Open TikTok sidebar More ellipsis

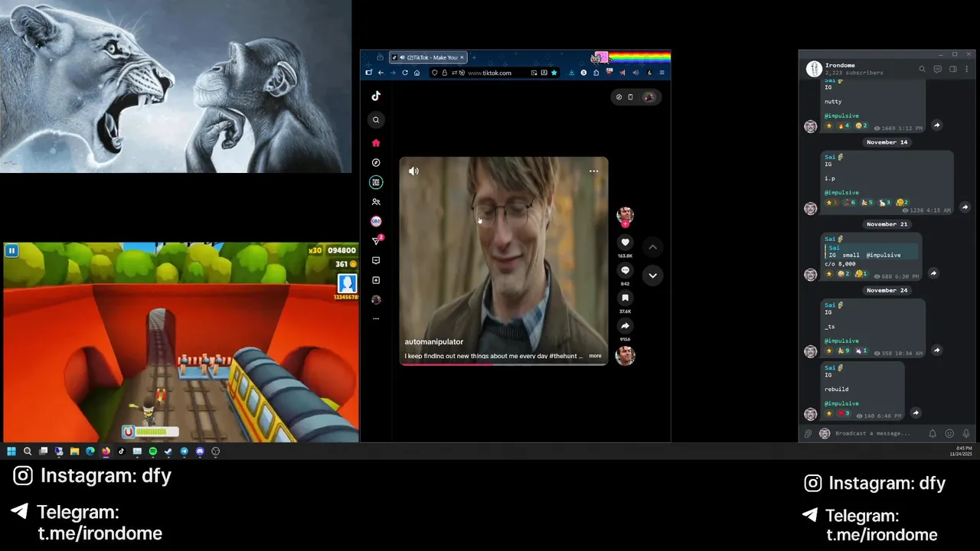(x=376, y=318)
